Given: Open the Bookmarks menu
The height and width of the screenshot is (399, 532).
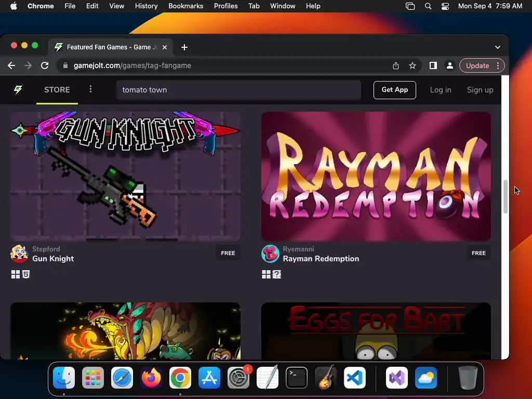Looking at the screenshot, I should pos(185,6).
